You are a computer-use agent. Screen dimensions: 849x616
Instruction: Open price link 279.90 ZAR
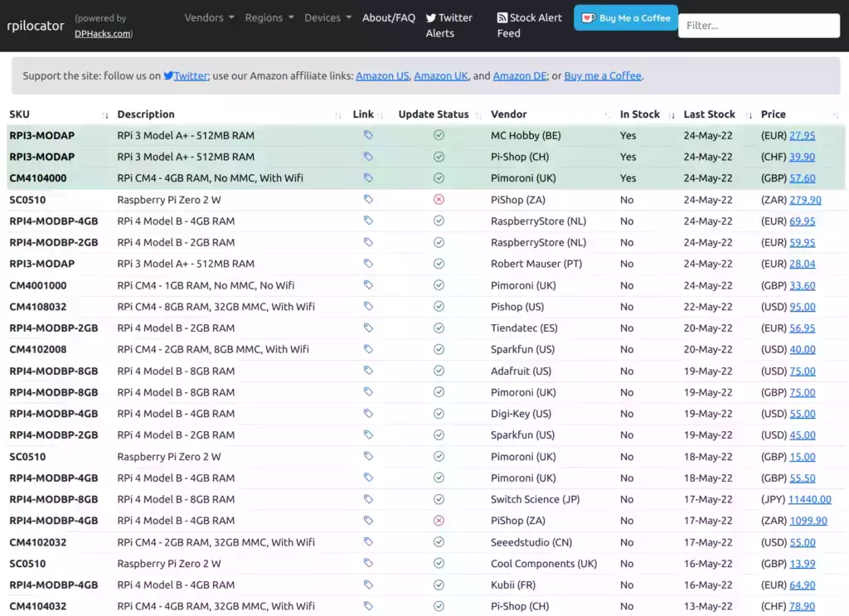[x=805, y=200]
